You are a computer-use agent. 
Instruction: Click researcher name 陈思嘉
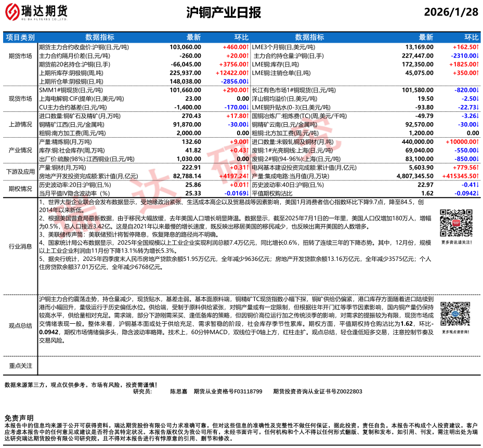pos(179,391)
